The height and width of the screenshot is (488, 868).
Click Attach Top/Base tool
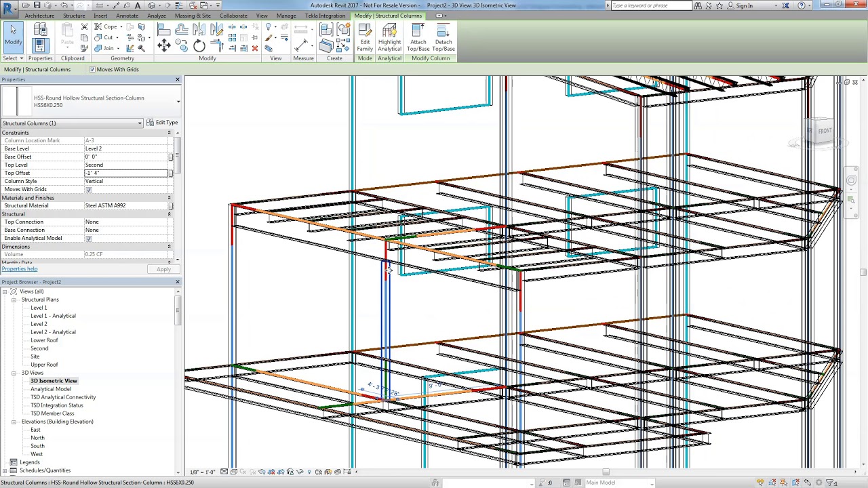418,38
